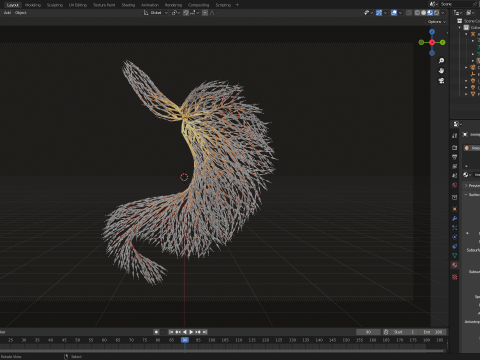Add a new workspace with plus button
The image size is (480, 360).
(237, 5)
